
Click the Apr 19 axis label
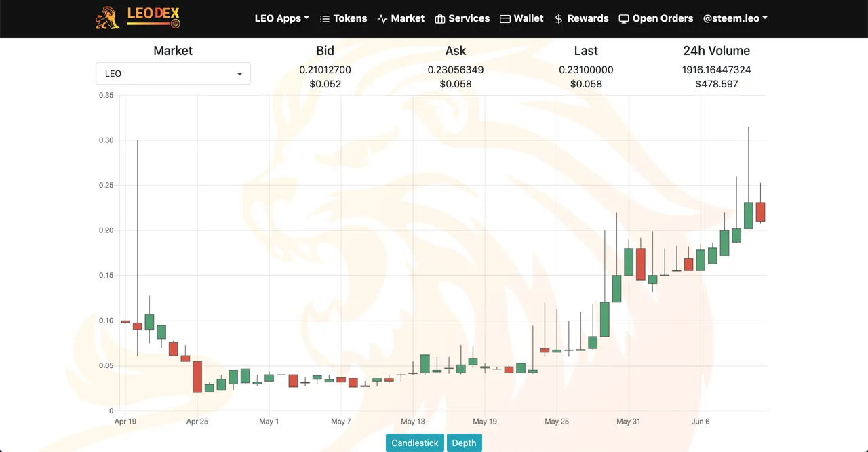click(x=125, y=422)
